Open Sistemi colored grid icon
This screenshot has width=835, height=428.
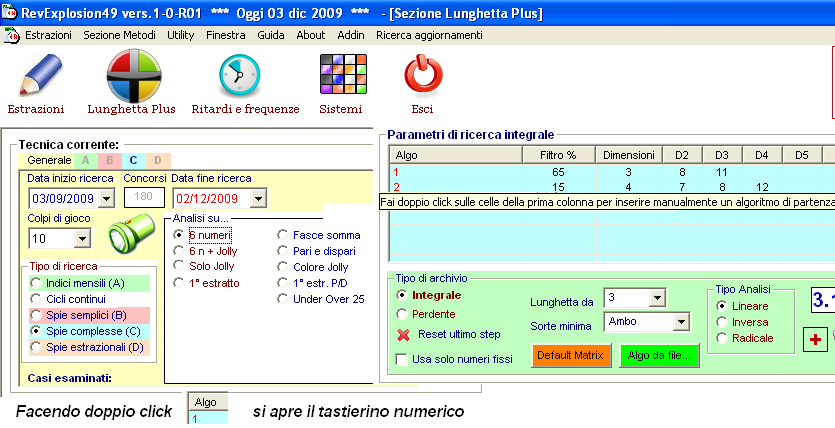pos(343,74)
